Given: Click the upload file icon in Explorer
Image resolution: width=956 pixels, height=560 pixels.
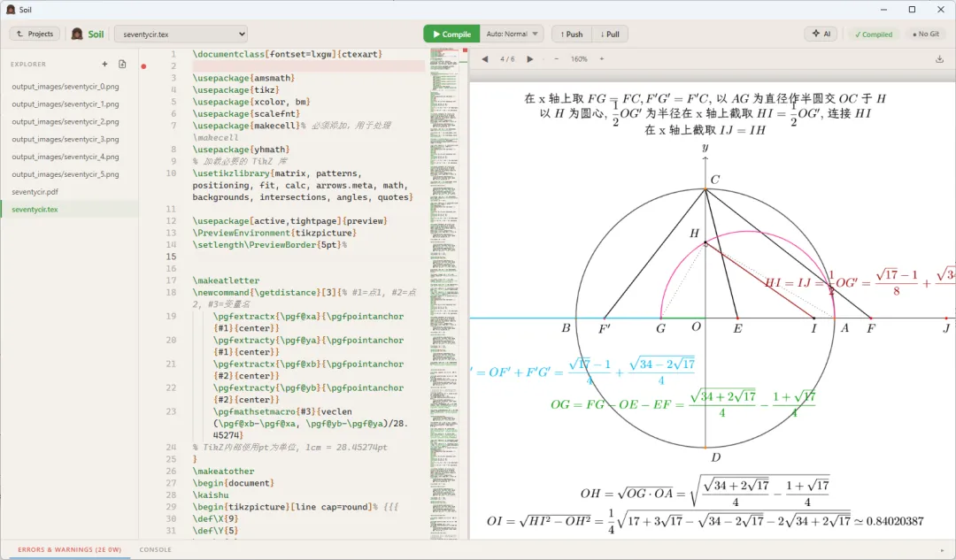Looking at the screenshot, I should (x=122, y=64).
